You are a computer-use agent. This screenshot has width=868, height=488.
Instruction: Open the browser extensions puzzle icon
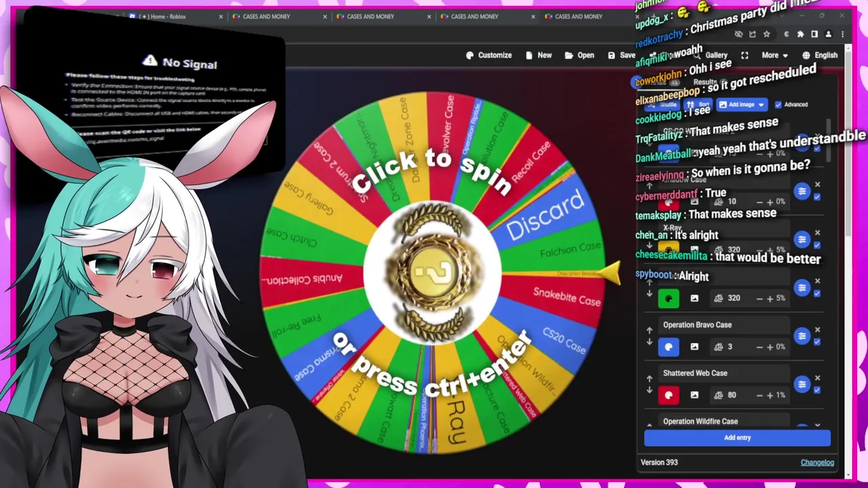[x=801, y=35]
